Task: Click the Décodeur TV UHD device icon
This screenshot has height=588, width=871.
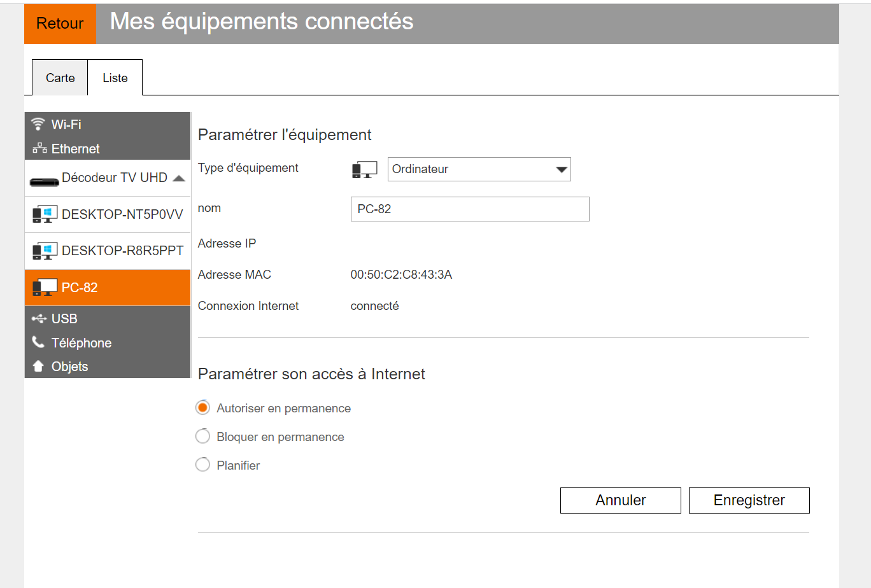Action: coord(45,182)
